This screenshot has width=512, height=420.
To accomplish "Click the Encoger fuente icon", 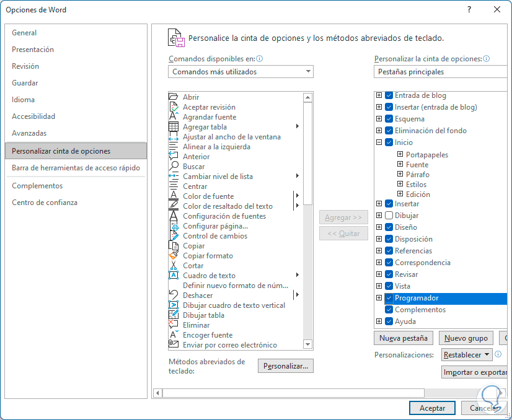I will [174, 335].
